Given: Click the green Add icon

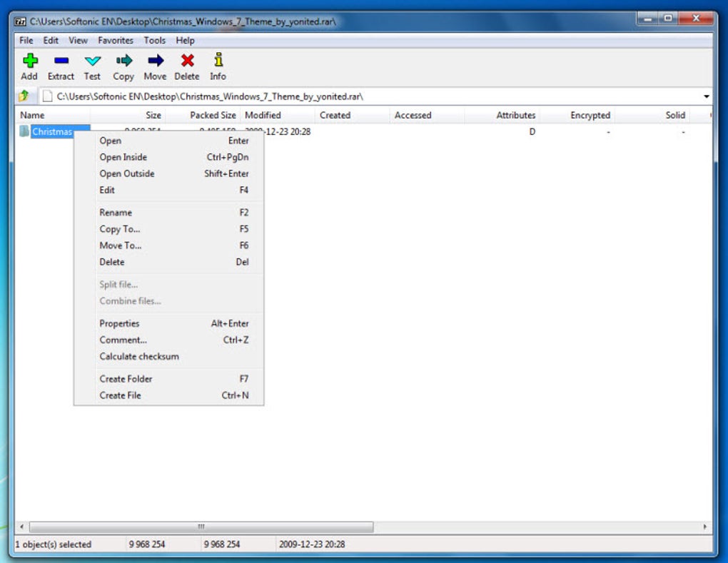Looking at the screenshot, I should pos(29,61).
